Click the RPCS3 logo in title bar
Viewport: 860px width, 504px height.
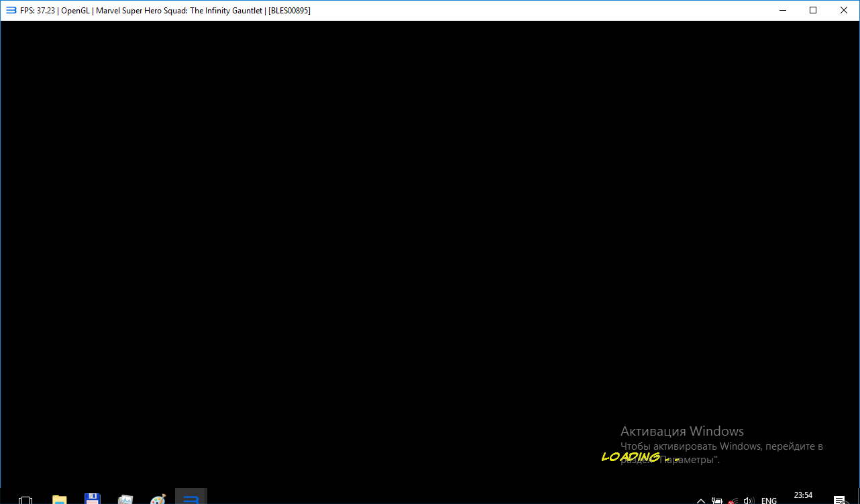coord(11,10)
